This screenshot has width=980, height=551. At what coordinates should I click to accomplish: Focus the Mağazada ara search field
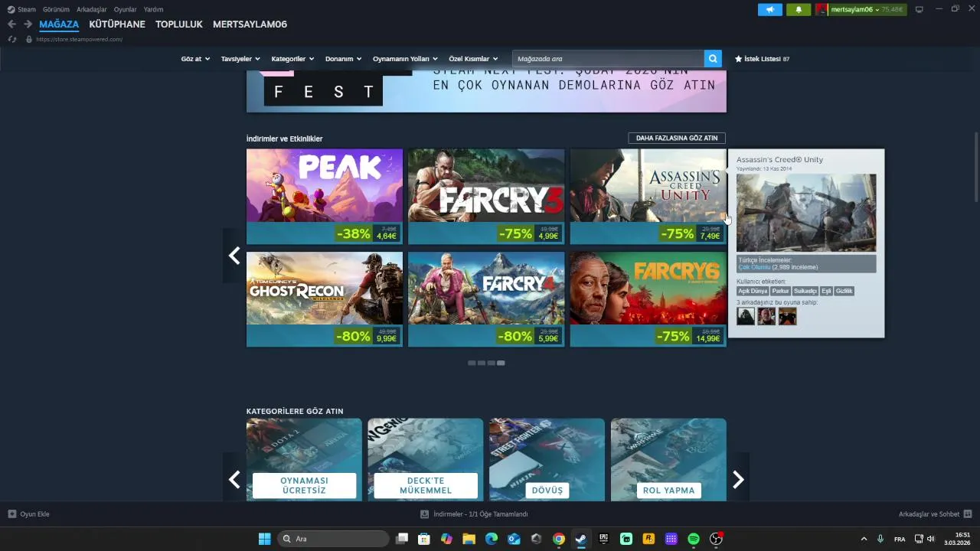608,59
